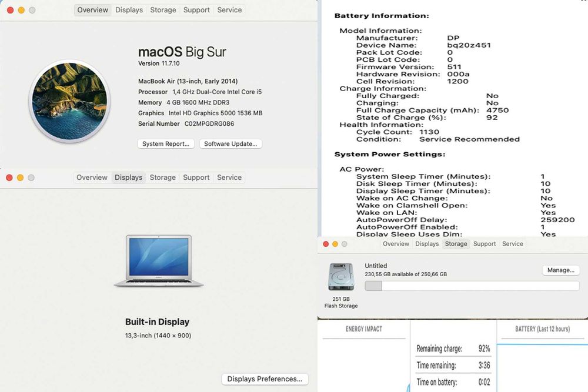Switch to Service tab in Displays window

point(229,177)
